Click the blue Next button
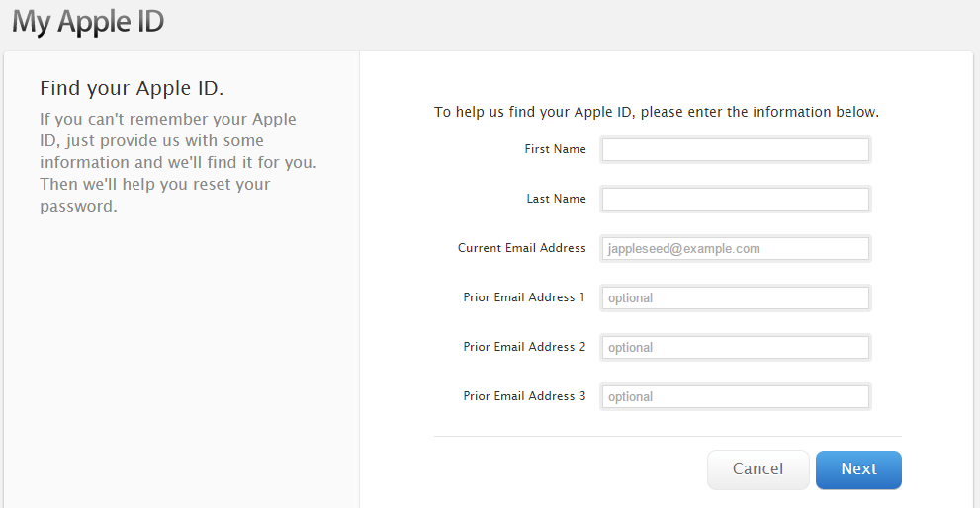Viewport: 980px width, 508px height. click(858, 469)
